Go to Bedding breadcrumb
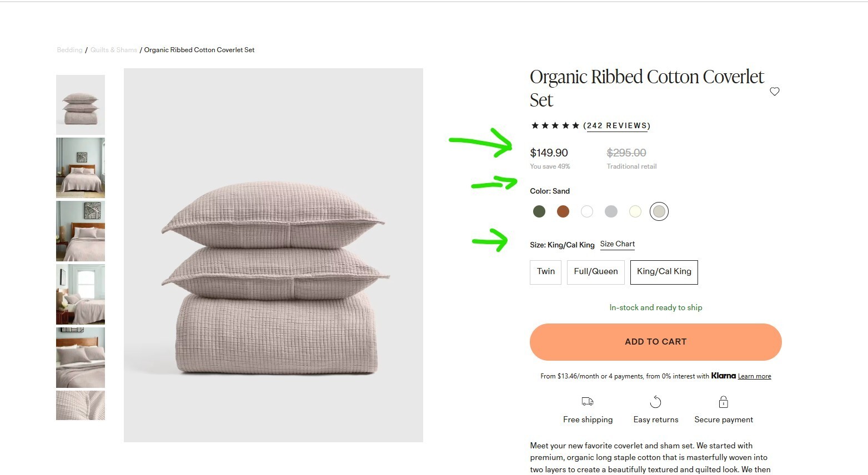 click(69, 50)
